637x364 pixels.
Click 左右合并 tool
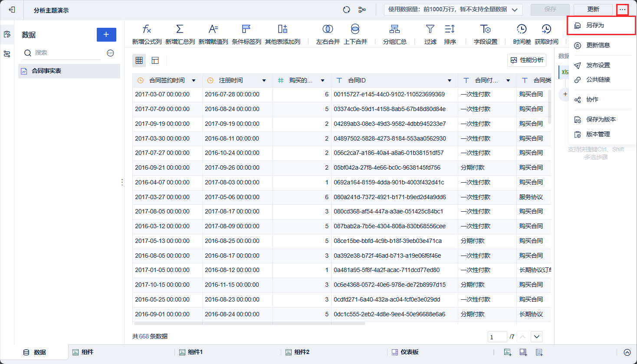[328, 34]
